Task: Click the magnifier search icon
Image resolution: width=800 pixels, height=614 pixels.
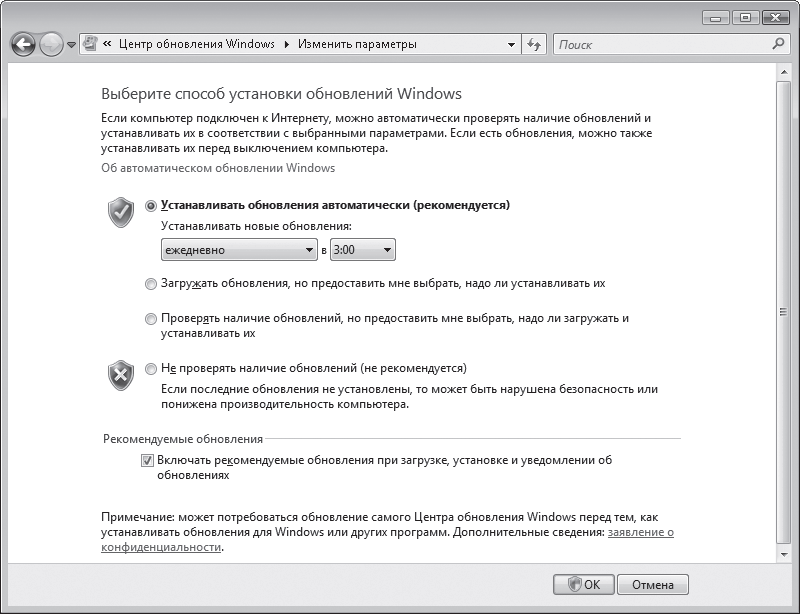Action: click(x=778, y=44)
